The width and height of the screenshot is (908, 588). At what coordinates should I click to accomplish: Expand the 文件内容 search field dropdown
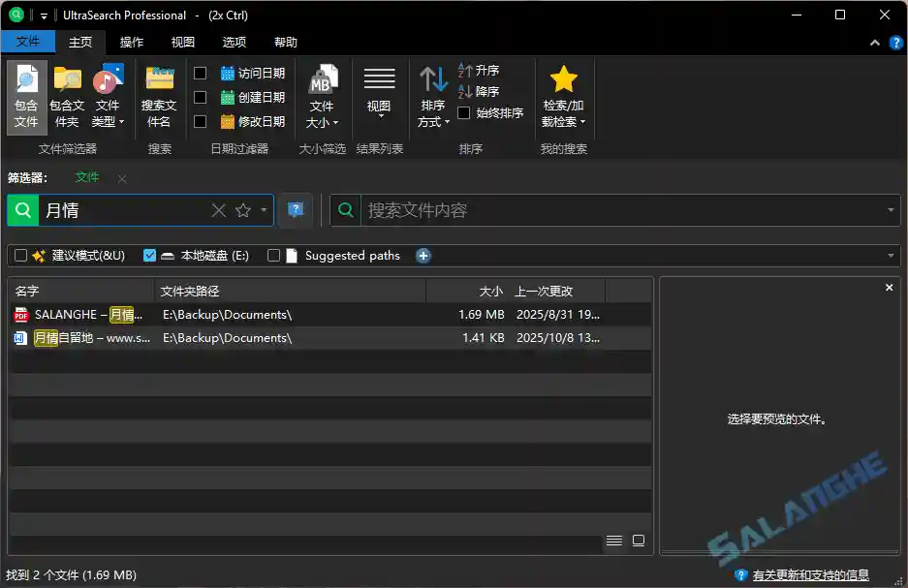click(x=892, y=210)
